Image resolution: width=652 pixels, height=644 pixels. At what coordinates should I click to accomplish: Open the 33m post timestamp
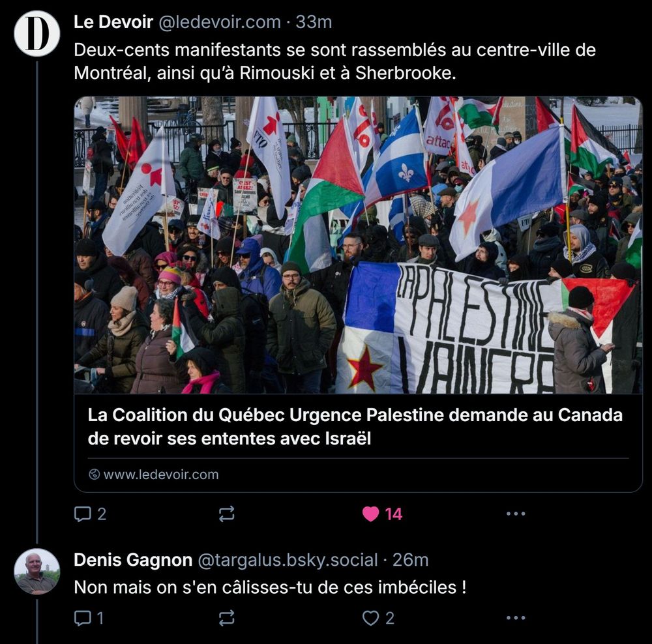point(314,22)
